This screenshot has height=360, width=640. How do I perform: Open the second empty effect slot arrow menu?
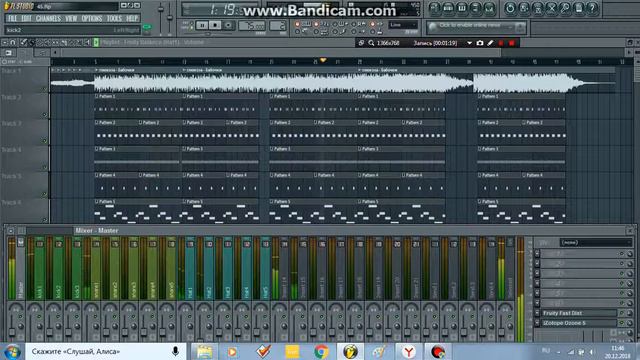[537, 264]
